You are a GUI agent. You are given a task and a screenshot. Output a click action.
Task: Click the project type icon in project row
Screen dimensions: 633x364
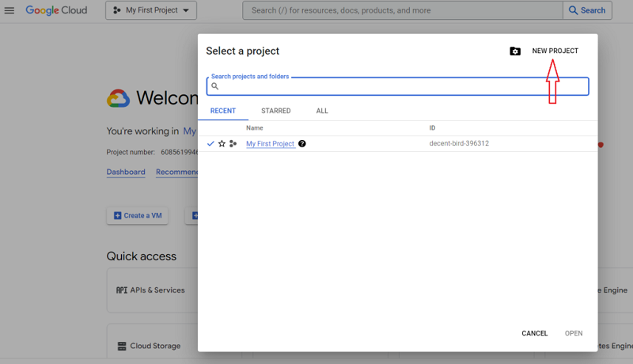[233, 144]
